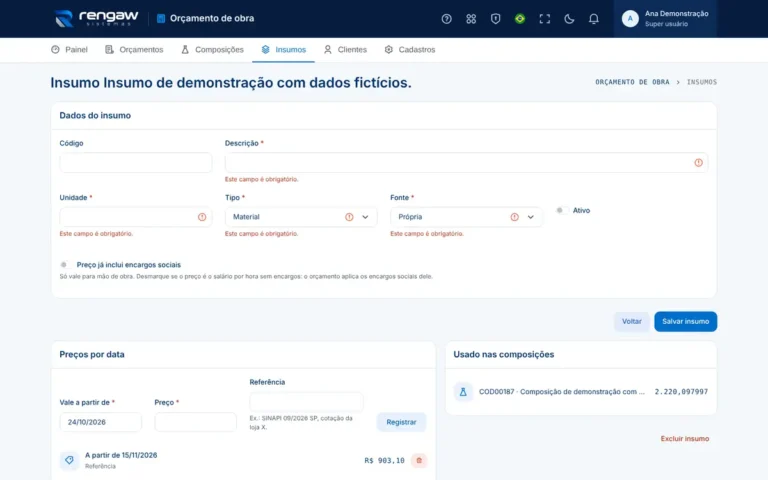Focus the Descrição input field
Viewport: 768px width, 480px height.
pyautogui.click(x=466, y=163)
